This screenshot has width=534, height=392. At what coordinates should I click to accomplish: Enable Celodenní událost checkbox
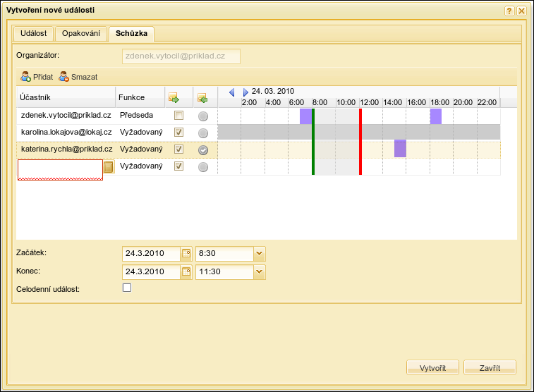(127, 288)
